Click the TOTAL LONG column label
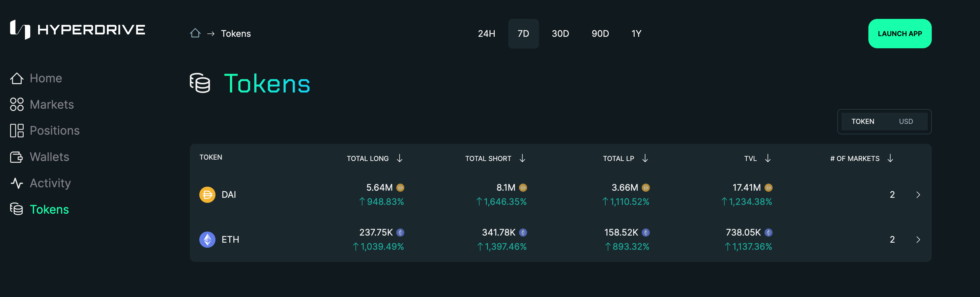This screenshot has height=297, width=980. (368, 158)
